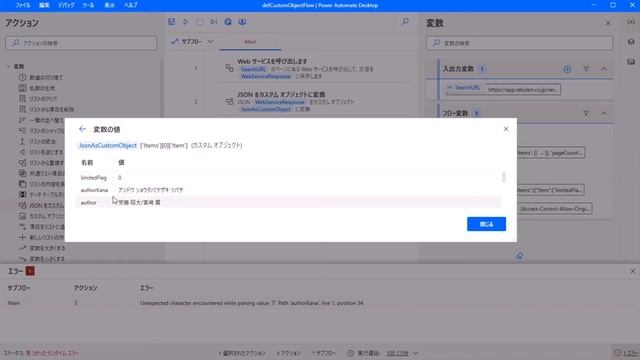Open the ツール menu
This screenshot has height=360, width=640.
tap(88, 5)
